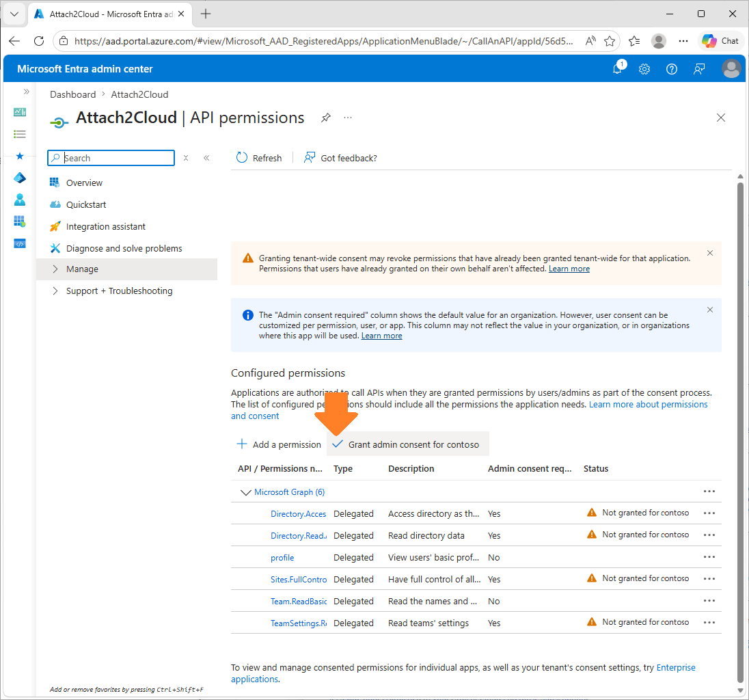Open the Dashboard chart icon in sidebar
The image size is (749, 700).
pyautogui.click(x=19, y=112)
